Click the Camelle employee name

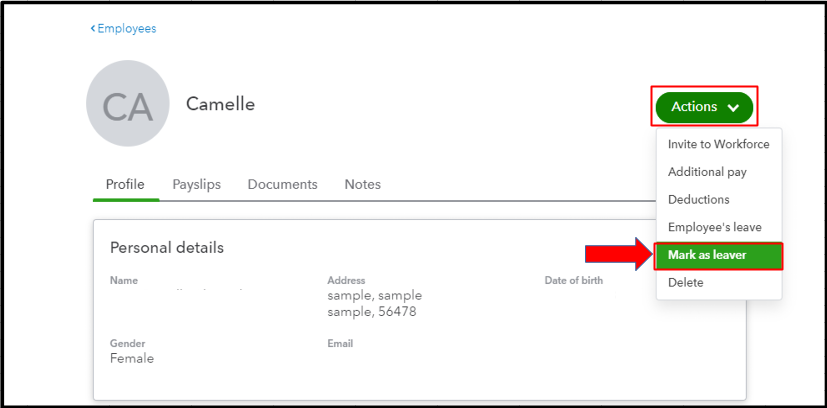coord(220,104)
